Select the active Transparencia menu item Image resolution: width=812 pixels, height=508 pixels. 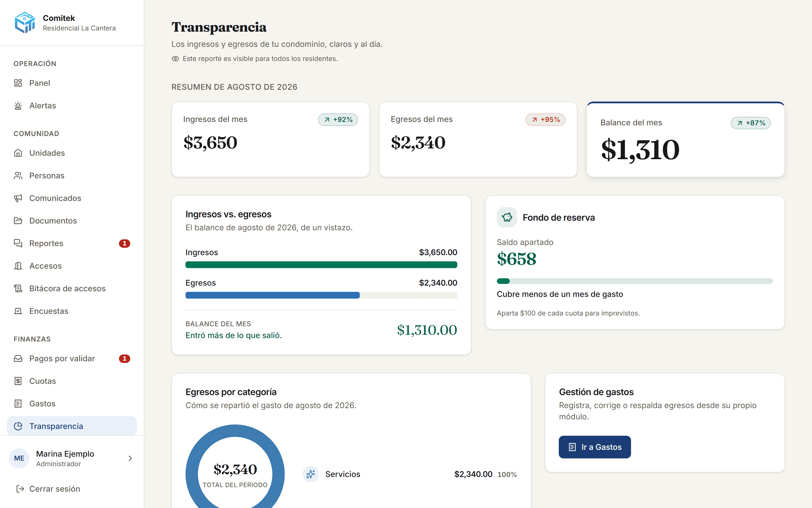[x=72, y=426]
